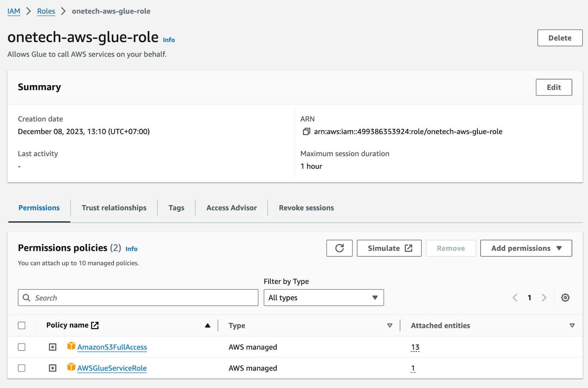Click the refresh icon in Permissions policies
Image resolution: width=588 pixels, height=388 pixels.
[339, 248]
